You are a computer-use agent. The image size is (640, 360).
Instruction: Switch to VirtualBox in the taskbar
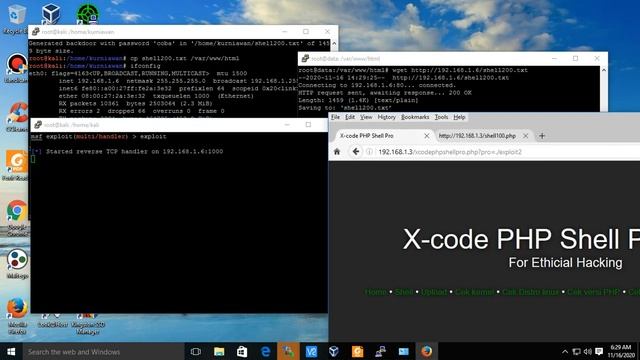coord(334,351)
